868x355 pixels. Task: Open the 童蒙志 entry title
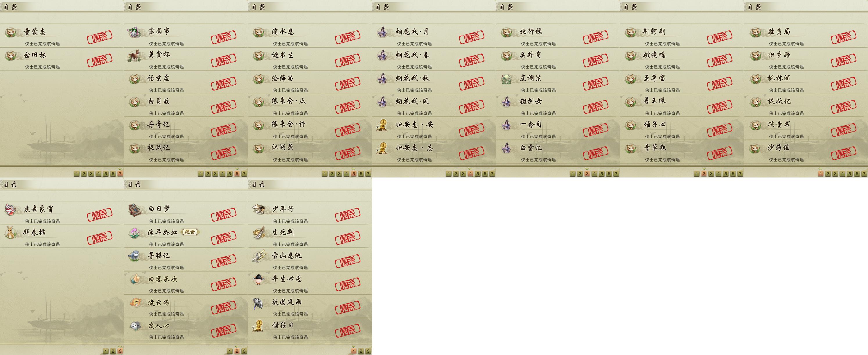point(35,32)
